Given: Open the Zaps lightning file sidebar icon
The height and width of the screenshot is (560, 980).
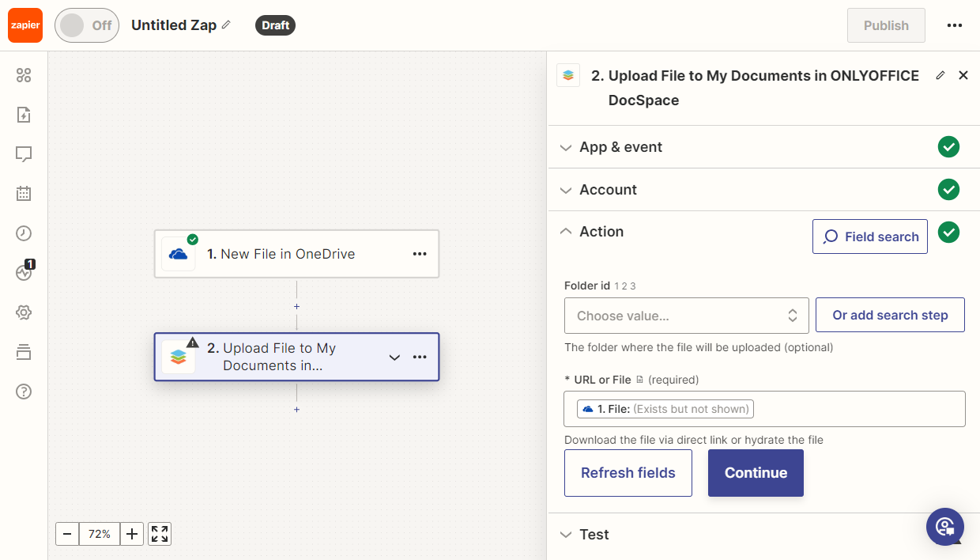Looking at the screenshot, I should point(24,115).
